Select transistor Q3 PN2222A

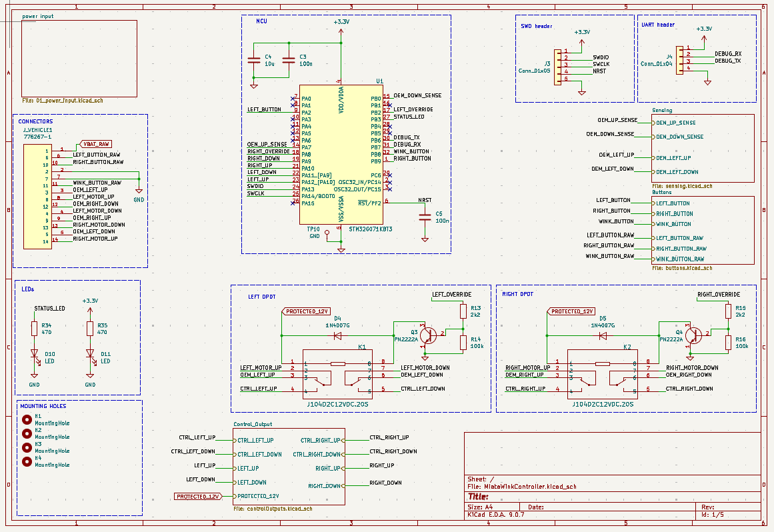click(x=428, y=335)
